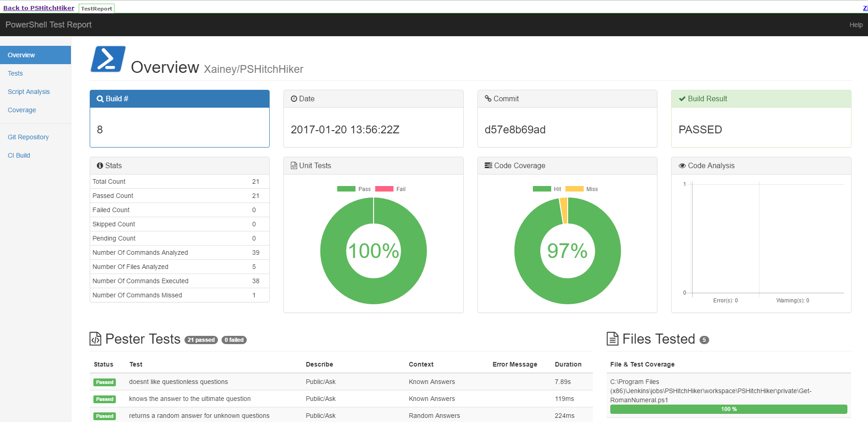This screenshot has height=422, width=868.
Task: Open the Coverage sidebar link
Action: tap(22, 110)
